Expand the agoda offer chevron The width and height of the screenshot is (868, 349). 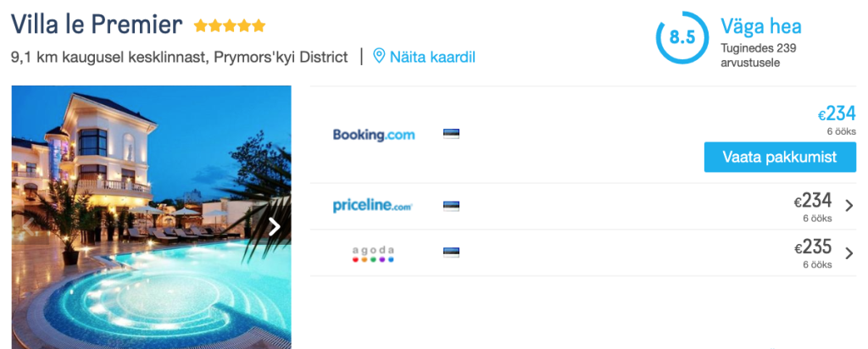coord(849,252)
